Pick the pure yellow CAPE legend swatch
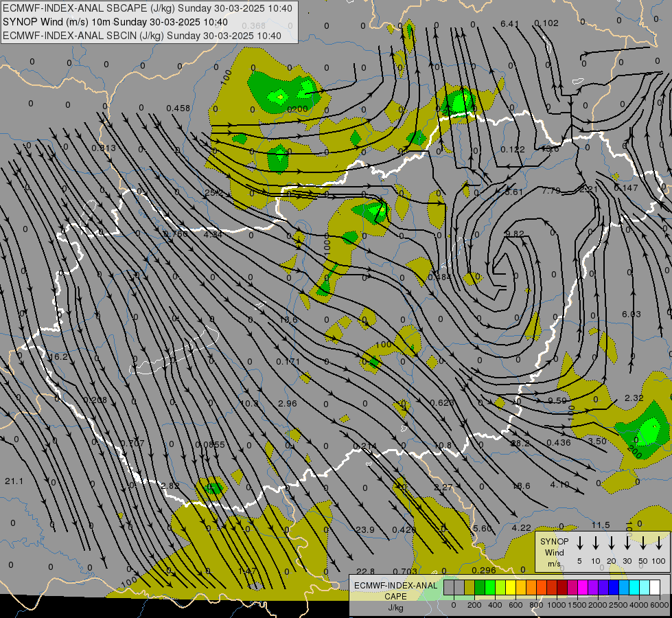 coord(511,588)
